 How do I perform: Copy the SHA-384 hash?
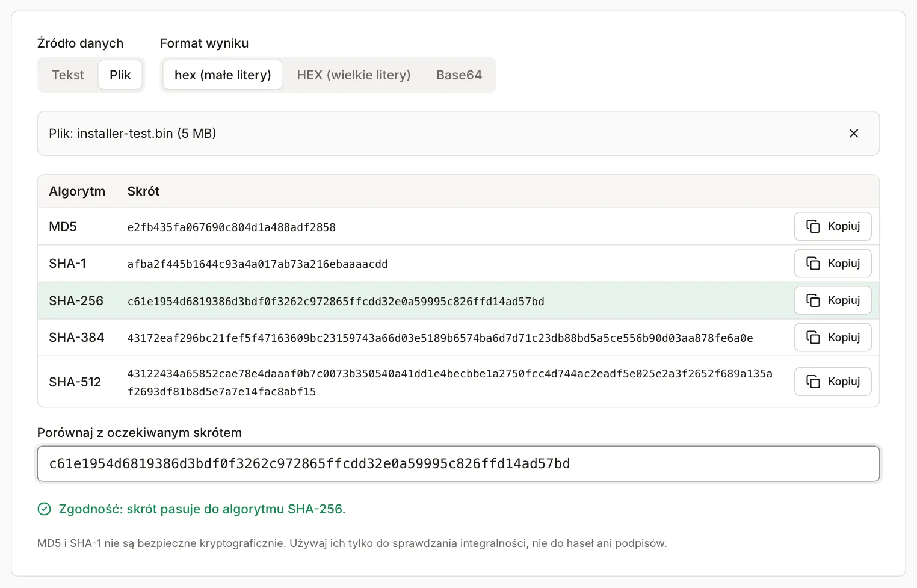[833, 338]
